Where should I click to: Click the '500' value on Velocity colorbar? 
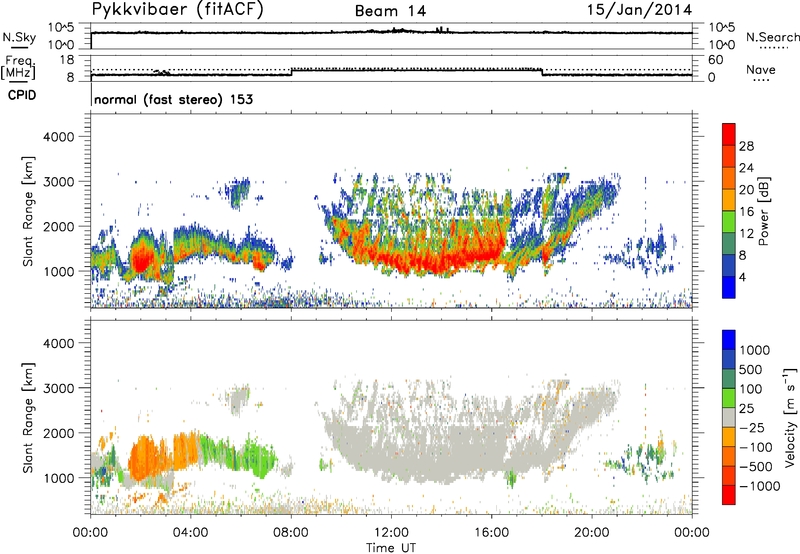[751, 369]
